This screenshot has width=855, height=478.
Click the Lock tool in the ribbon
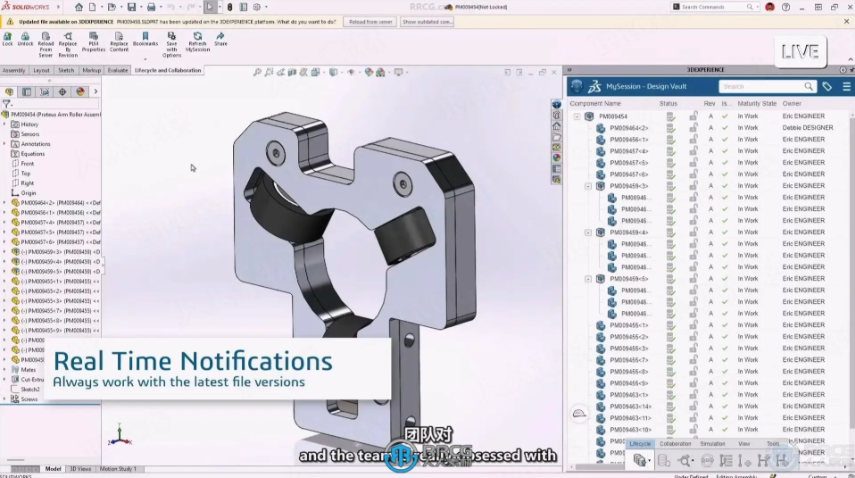click(x=8, y=39)
